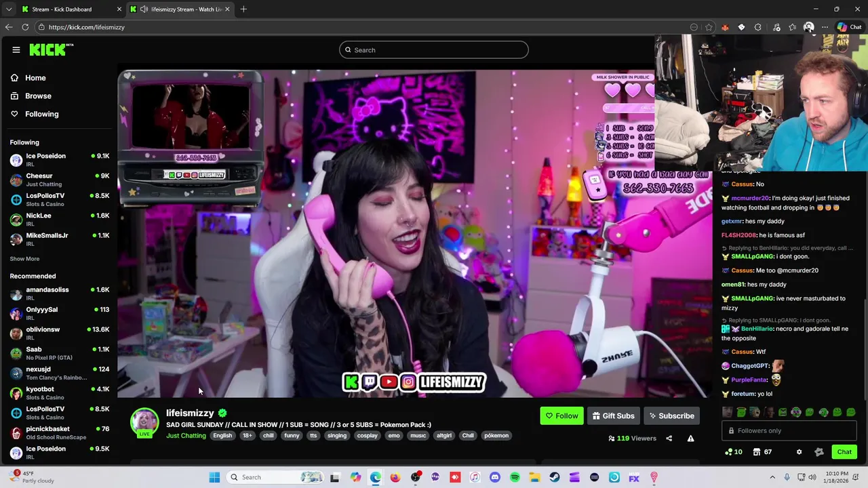Send message with green Chat button
The height and width of the screenshot is (488, 868).
[x=844, y=452]
